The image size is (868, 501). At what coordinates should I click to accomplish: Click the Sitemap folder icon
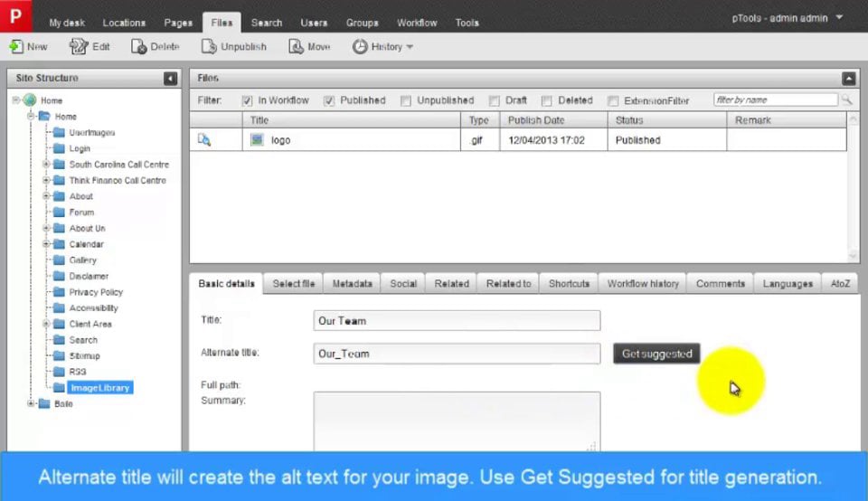[x=59, y=355]
